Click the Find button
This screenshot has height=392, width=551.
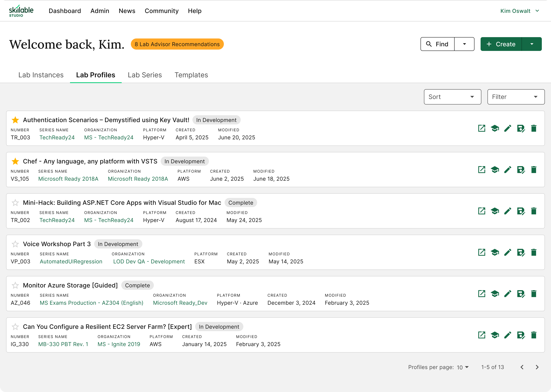tap(437, 44)
